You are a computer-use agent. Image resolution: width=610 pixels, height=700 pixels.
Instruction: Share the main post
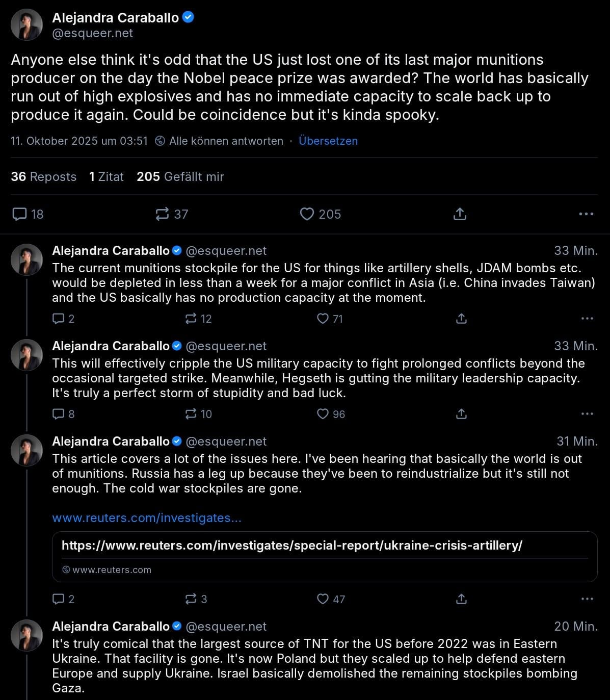pyautogui.click(x=460, y=214)
